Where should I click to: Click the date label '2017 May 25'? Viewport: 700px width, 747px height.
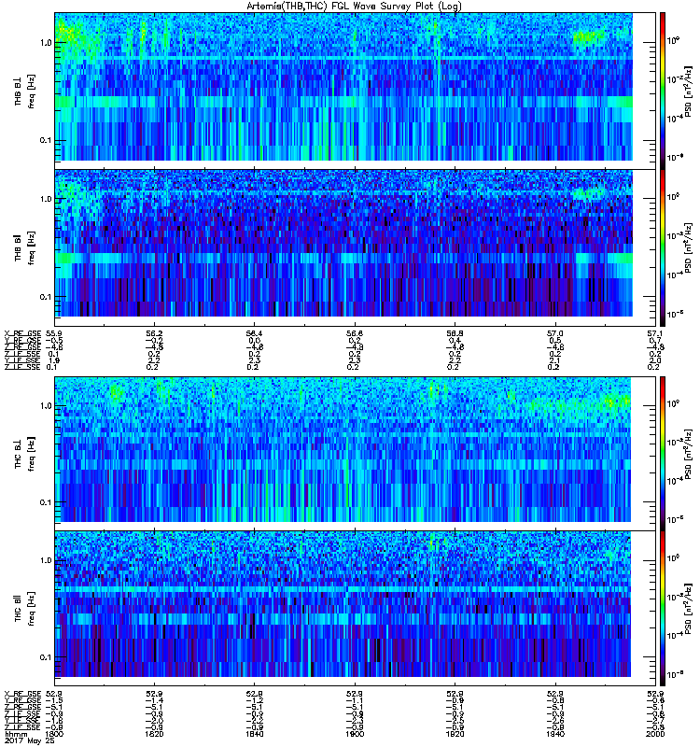pyautogui.click(x=29, y=740)
